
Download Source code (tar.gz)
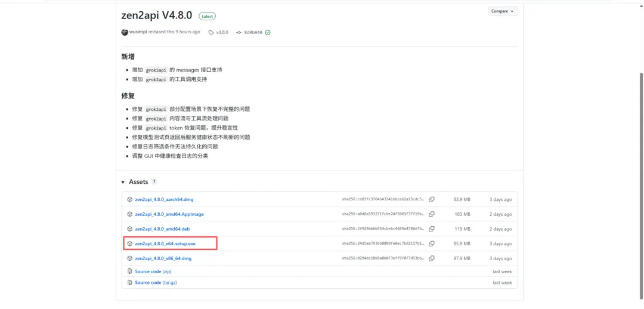click(x=156, y=283)
